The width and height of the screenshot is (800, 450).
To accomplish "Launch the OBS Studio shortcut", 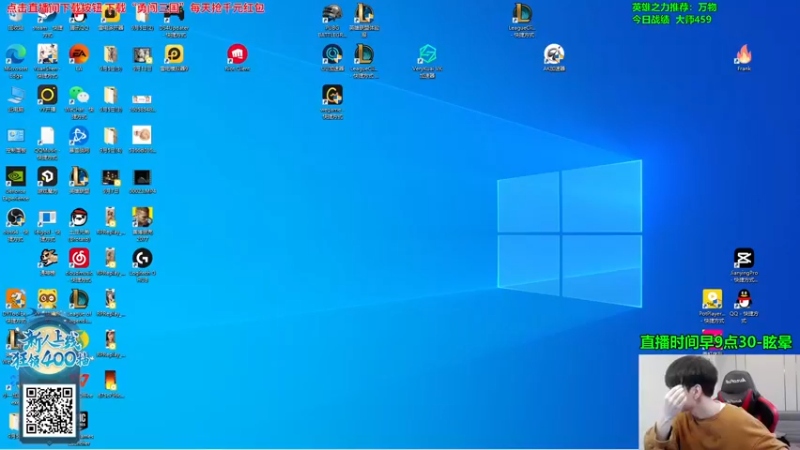I will (16, 218).
